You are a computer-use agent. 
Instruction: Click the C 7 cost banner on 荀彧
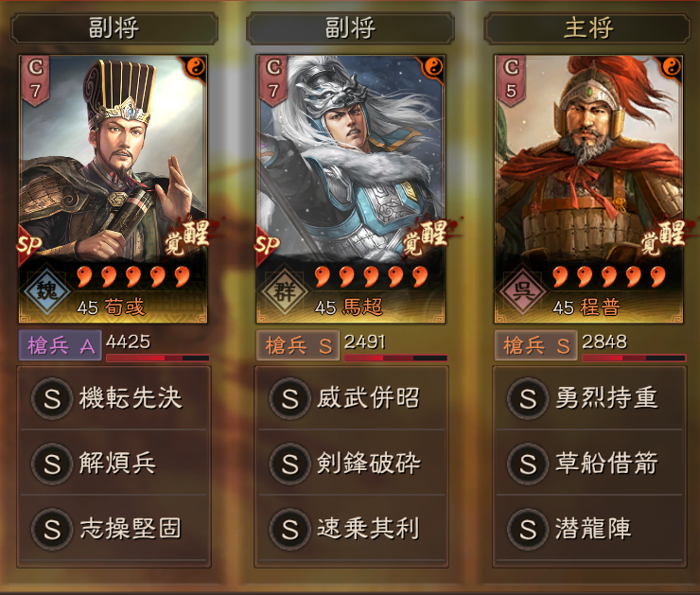point(35,80)
